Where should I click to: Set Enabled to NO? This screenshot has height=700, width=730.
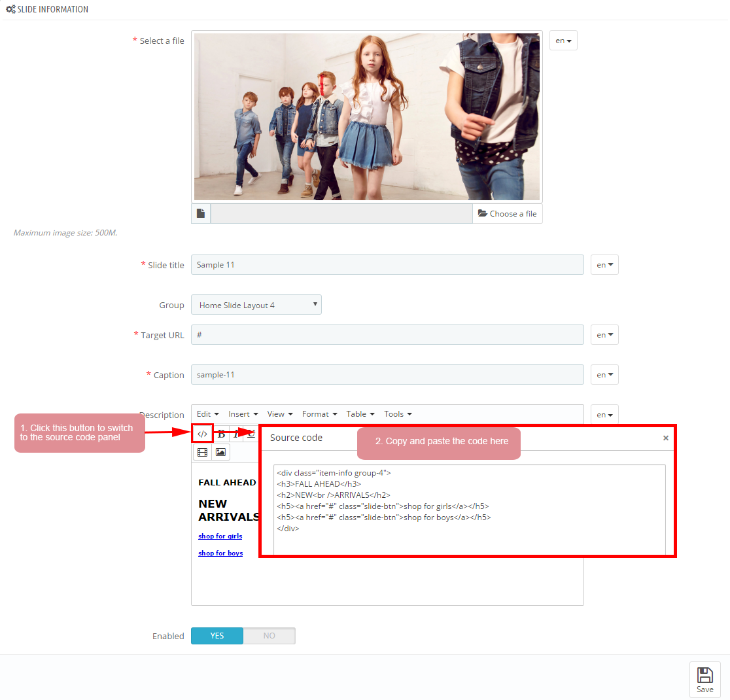pos(269,636)
